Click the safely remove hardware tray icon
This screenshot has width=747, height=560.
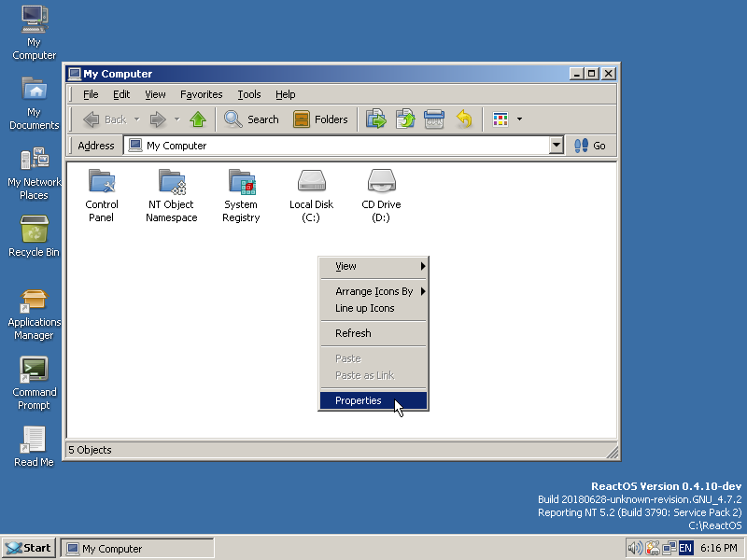pos(652,548)
